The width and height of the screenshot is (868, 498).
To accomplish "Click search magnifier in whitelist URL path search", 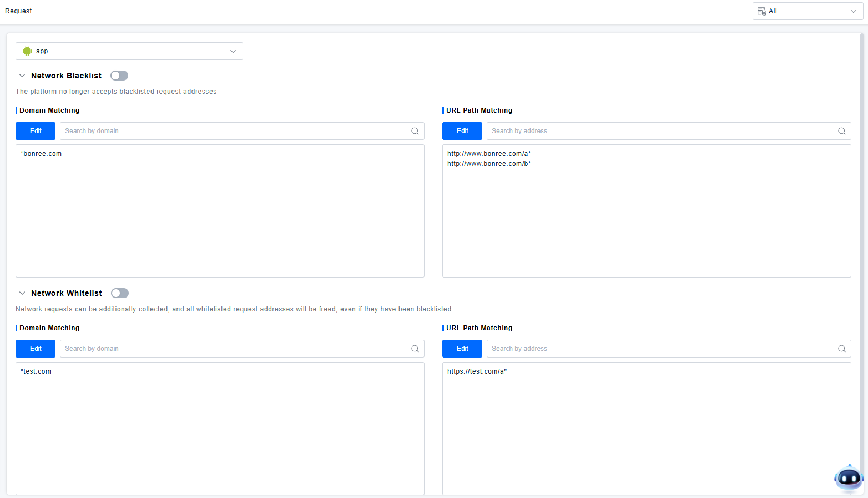I will point(841,349).
